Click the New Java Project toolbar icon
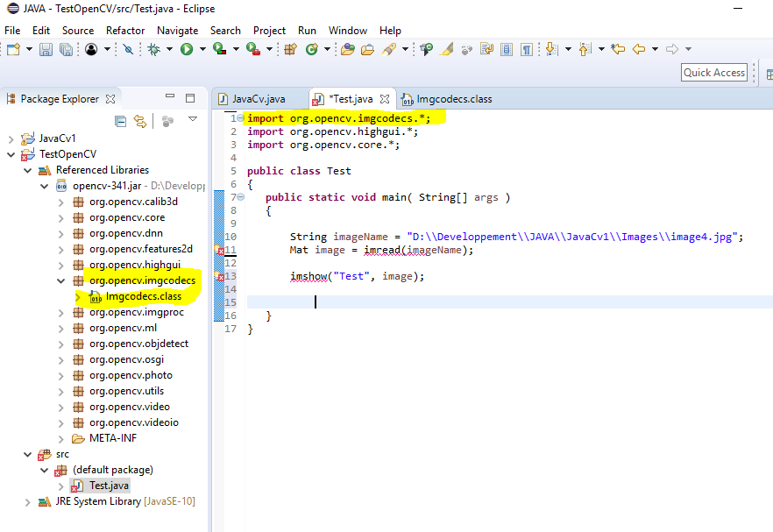773x532 pixels. click(289, 50)
